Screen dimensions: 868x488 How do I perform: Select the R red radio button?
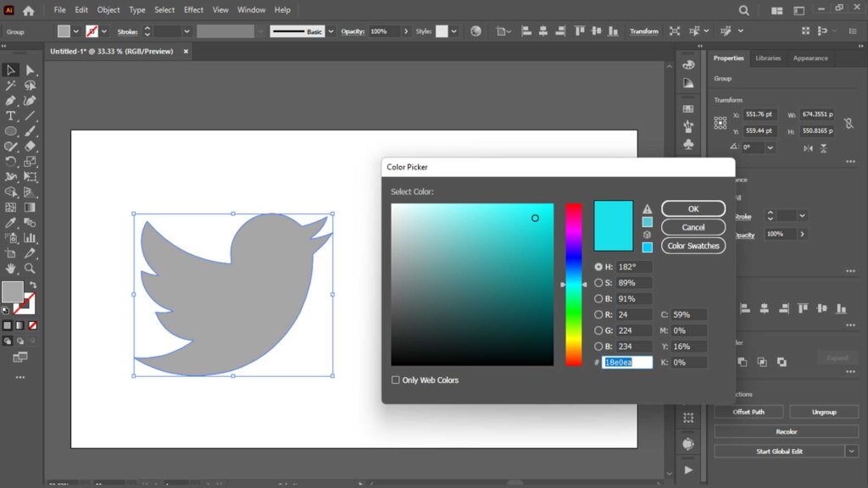(x=598, y=315)
